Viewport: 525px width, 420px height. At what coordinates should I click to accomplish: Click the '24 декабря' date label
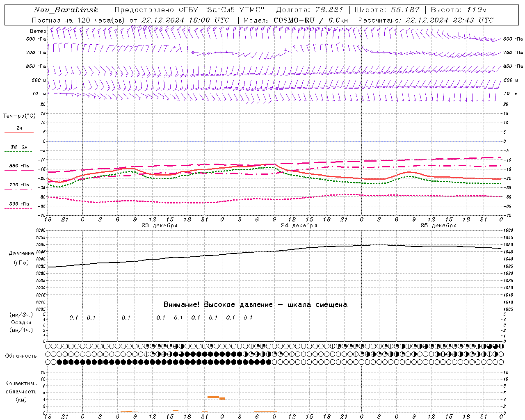pyautogui.click(x=299, y=226)
